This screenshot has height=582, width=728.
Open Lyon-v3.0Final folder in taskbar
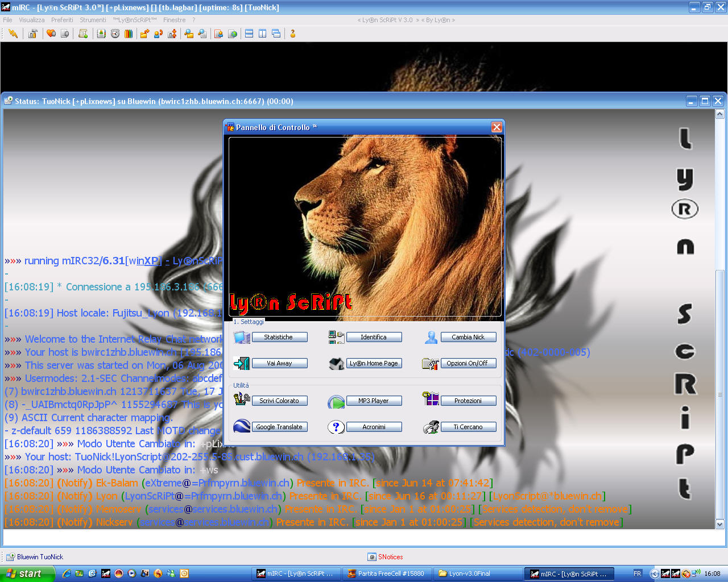coord(478,573)
